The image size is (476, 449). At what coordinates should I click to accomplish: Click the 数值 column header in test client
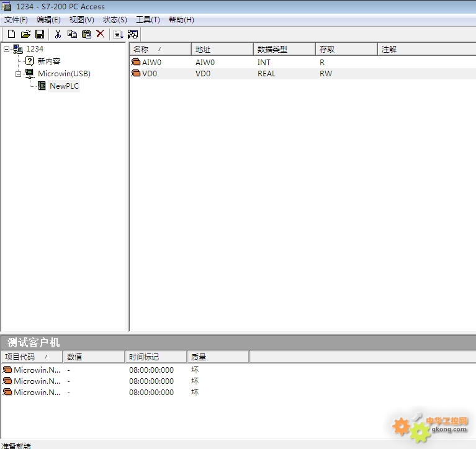pos(94,357)
